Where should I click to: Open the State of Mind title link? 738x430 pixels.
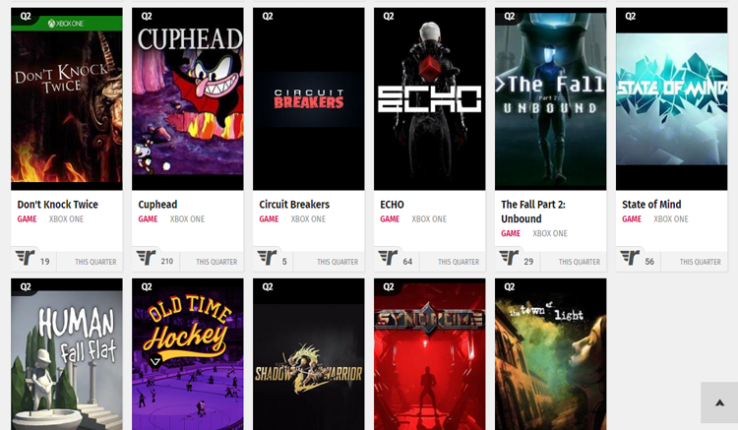[651, 205]
